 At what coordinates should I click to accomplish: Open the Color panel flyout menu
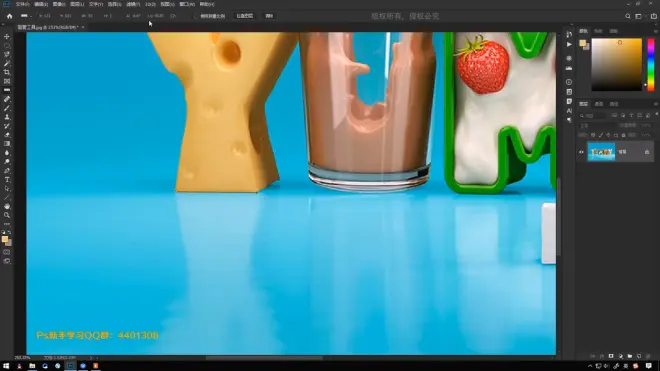[x=656, y=31]
